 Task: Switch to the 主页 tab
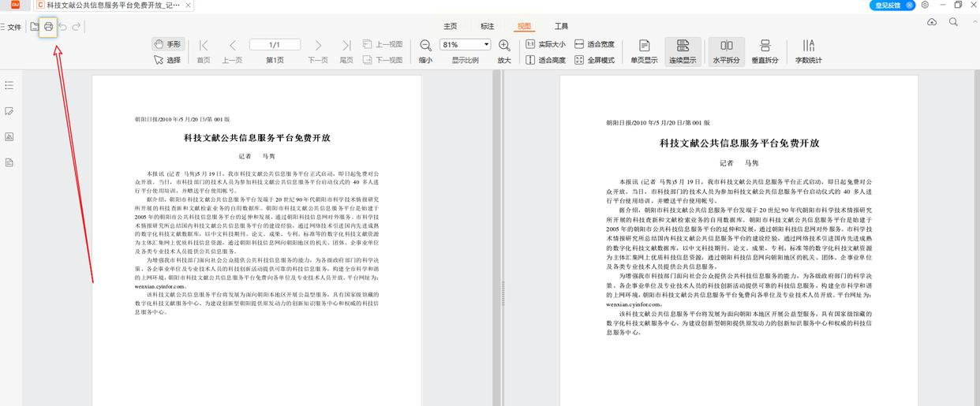point(450,27)
